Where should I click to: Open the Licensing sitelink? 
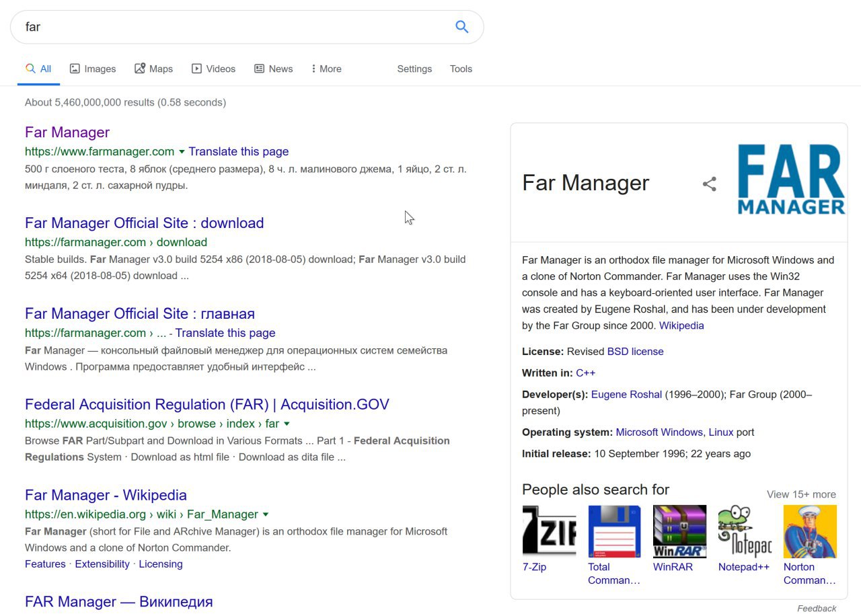(161, 564)
